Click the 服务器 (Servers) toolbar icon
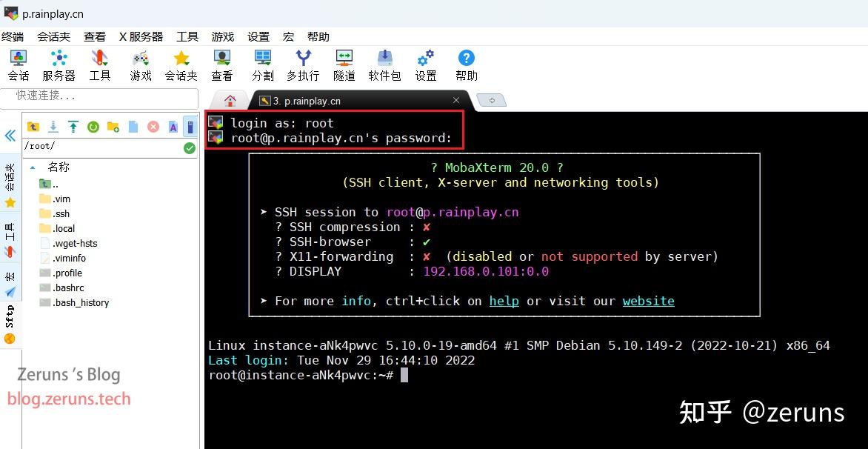The image size is (868, 449). pyautogui.click(x=59, y=64)
